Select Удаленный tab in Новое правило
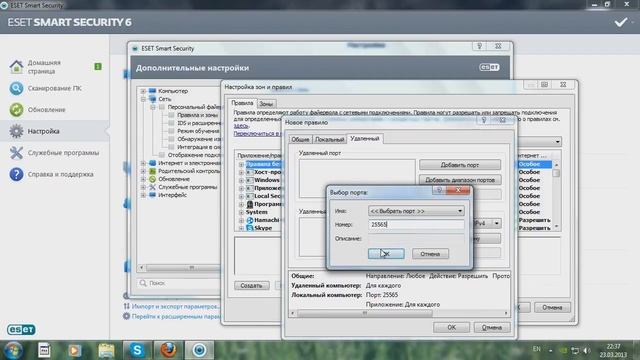Screen dimensions: 640x360 point(365,139)
